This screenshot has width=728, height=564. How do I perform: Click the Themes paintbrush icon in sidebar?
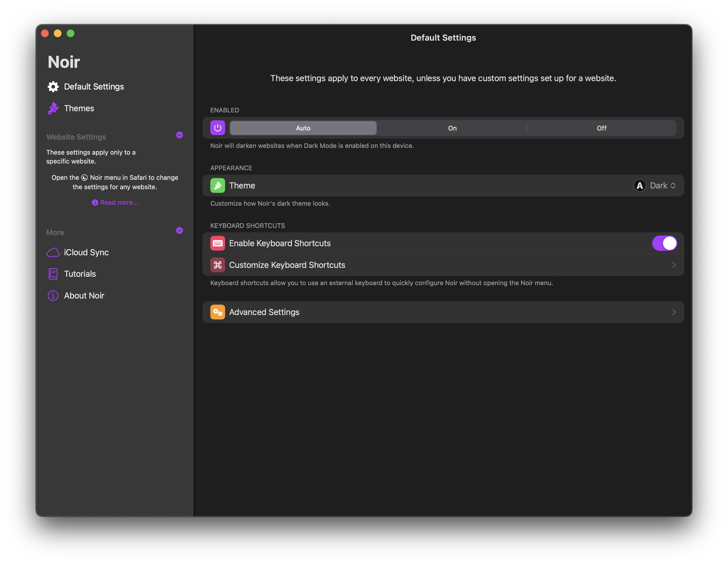pos(53,108)
